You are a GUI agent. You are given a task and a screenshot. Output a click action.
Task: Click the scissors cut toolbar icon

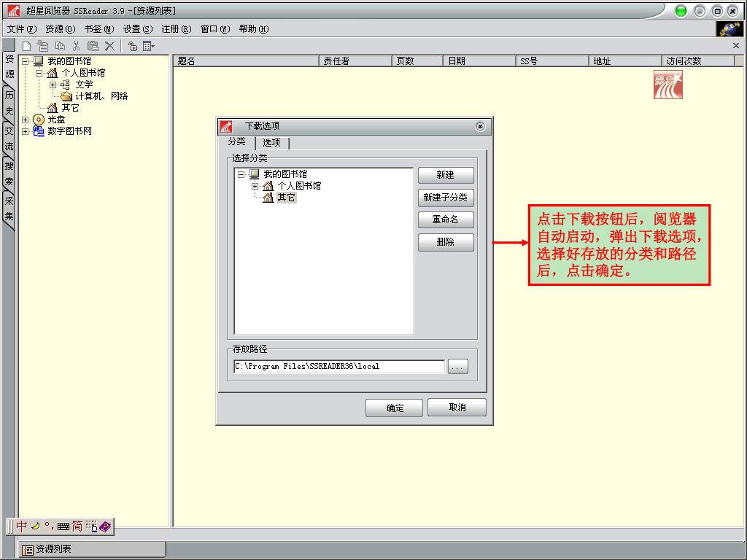click(76, 46)
